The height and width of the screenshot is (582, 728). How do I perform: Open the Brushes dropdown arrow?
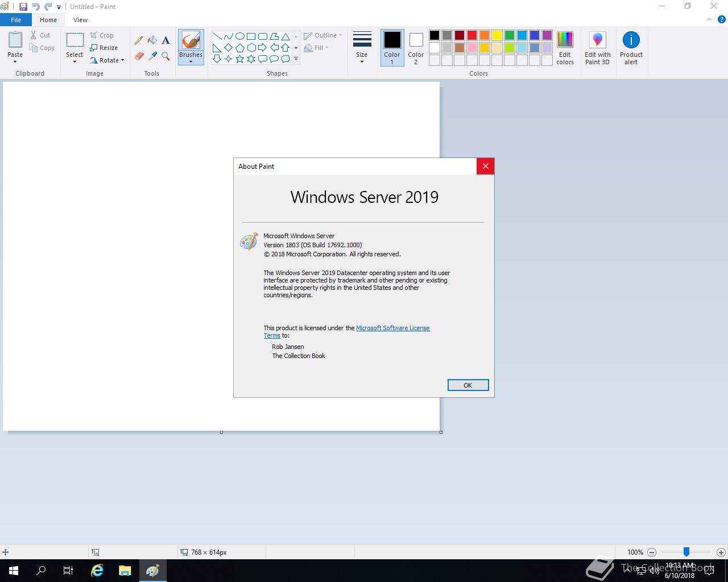tap(191, 61)
